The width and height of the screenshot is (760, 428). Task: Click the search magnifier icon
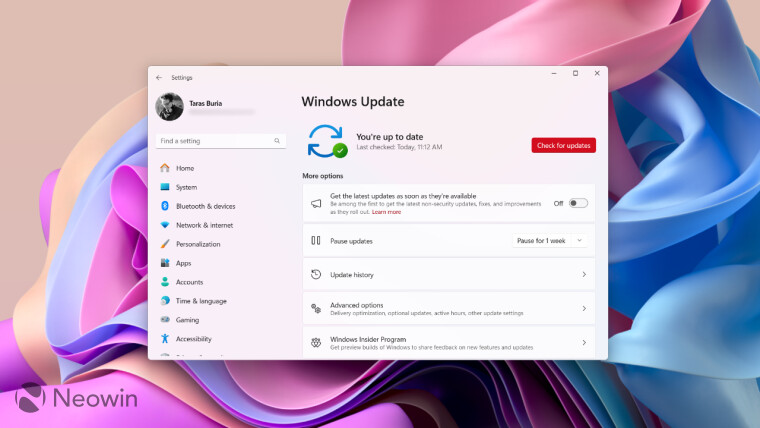tap(277, 141)
